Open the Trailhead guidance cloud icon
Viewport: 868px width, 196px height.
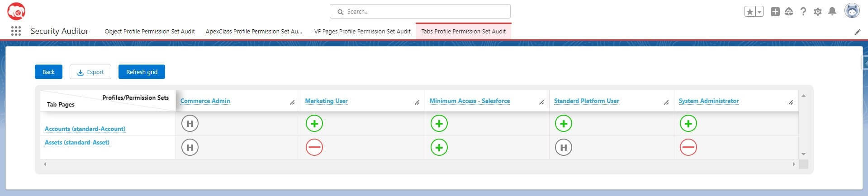tap(789, 12)
